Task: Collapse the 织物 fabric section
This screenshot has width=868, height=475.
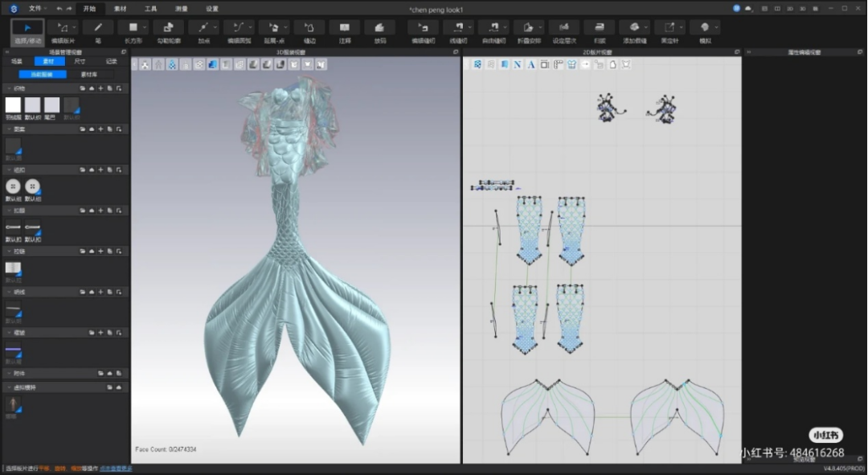Action: 10,88
